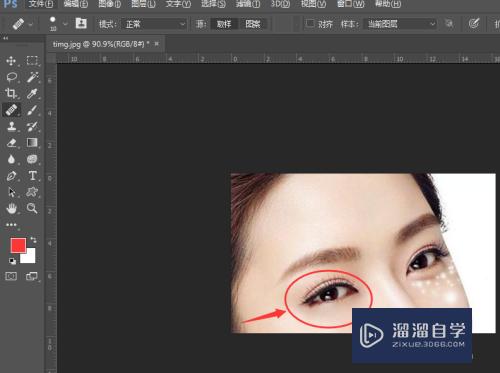
Task: Swap foreground and background colors
Action: pos(33,239)
